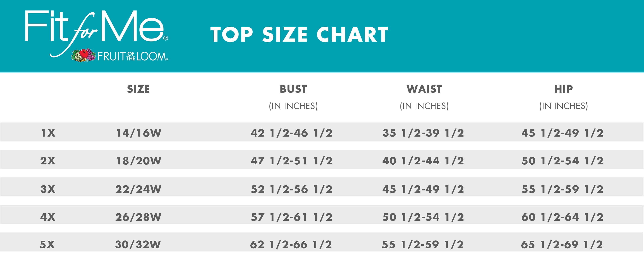
Task: Click the 3X size row label
Action: [48, 189]
